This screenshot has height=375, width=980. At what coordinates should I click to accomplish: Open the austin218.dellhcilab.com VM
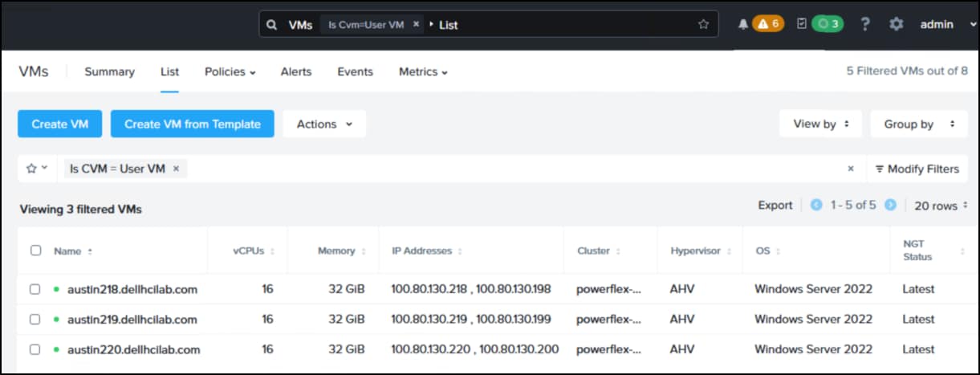[x=132, y=289]
